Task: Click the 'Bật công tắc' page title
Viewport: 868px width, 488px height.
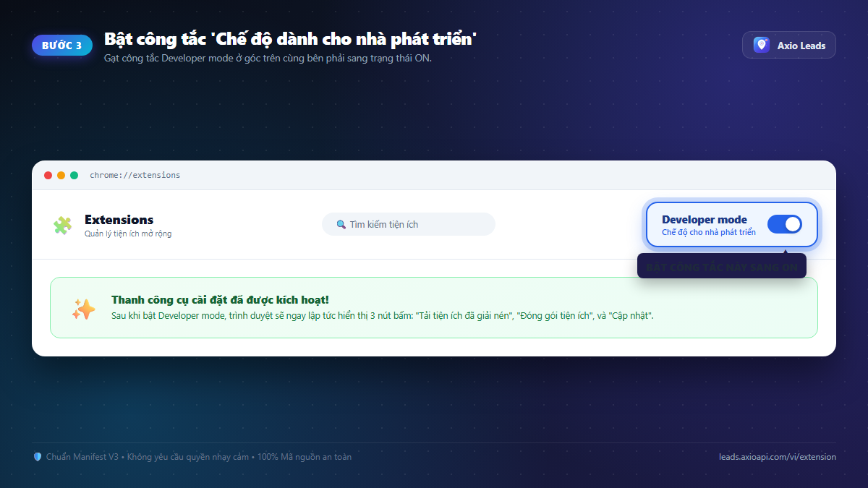Action: point(290,39)
